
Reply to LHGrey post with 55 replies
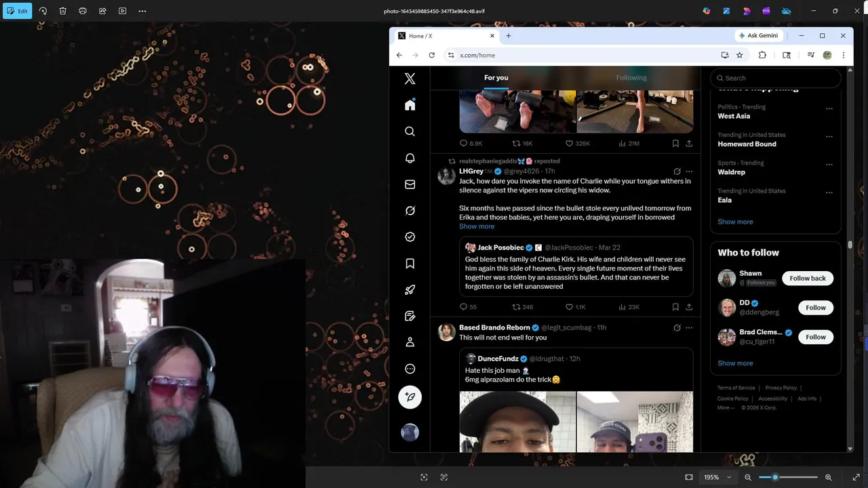[x=468, y=307]
